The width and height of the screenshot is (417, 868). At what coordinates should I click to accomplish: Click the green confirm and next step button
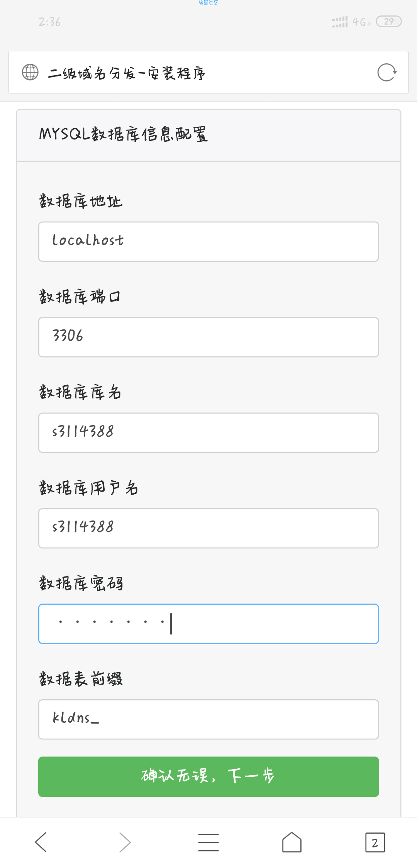[208, 776]
